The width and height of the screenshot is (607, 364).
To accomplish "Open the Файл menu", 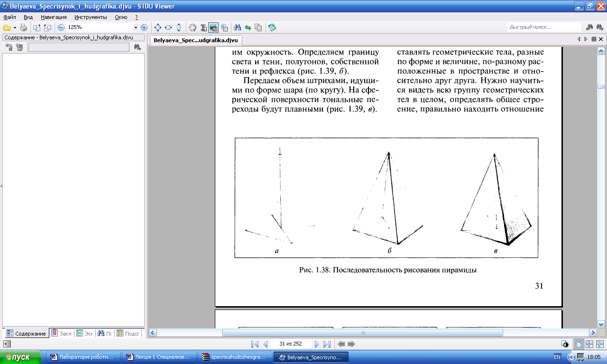I will click(9, 17).
